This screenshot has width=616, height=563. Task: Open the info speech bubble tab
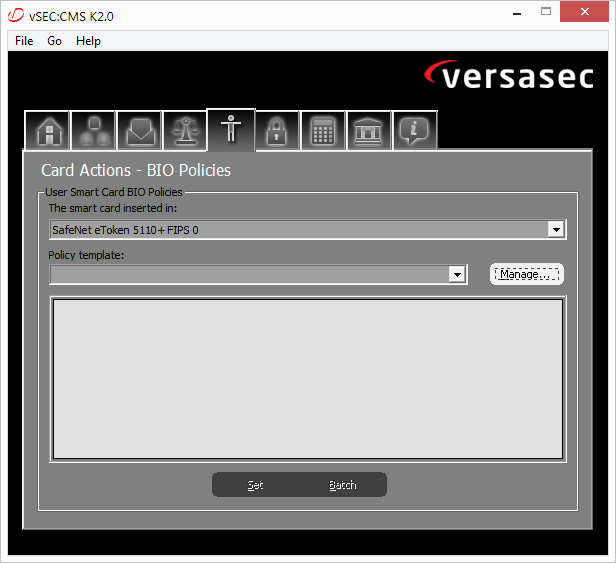pyautogui.click(x=414, y=131)
